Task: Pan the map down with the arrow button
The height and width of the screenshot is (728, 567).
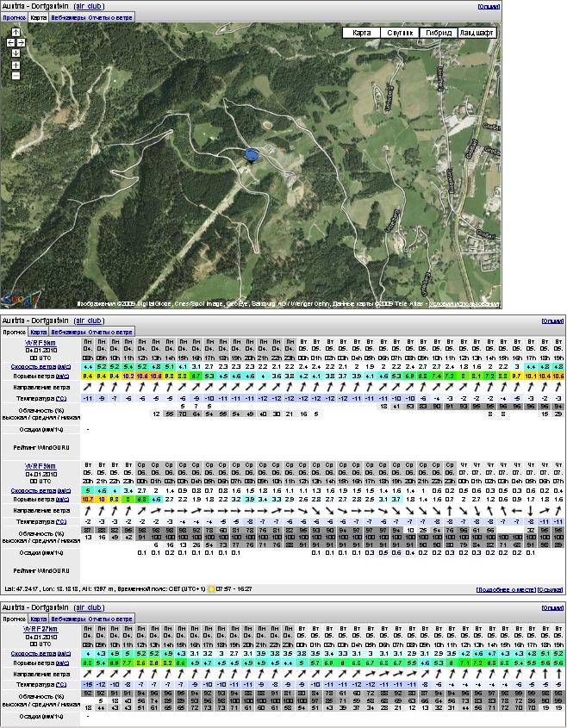Action: pos(16,53)
